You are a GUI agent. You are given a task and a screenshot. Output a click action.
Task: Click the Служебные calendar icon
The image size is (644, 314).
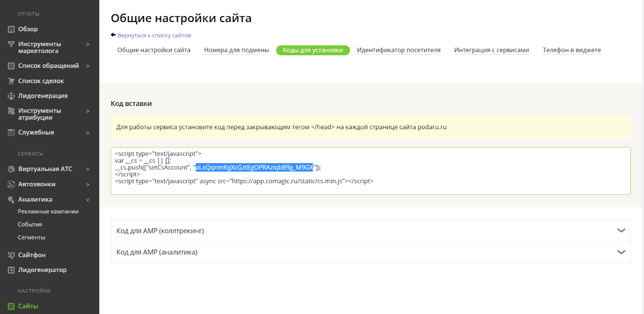11,132
